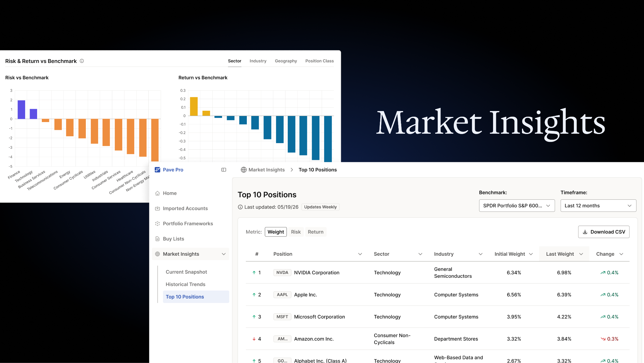Click the clock icon beside Last updated
Screen dimensions: 644x363
coord(240,207)
